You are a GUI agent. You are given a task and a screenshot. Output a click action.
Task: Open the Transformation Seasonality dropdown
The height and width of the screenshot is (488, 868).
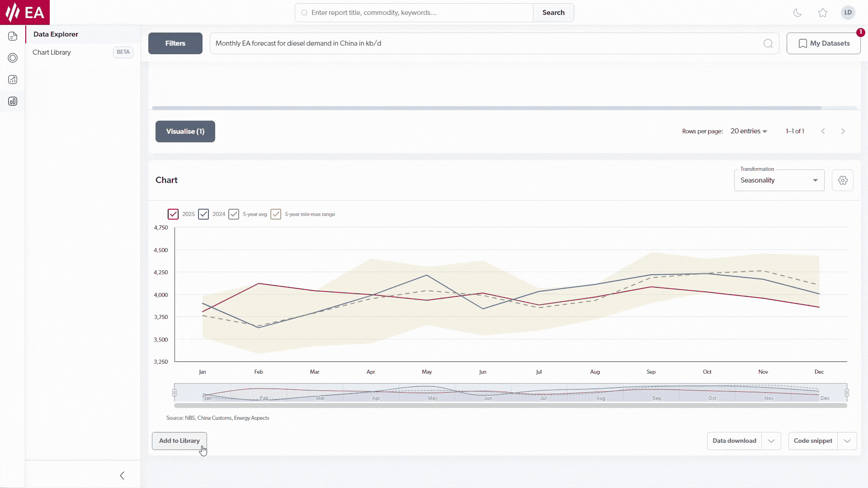779,180
